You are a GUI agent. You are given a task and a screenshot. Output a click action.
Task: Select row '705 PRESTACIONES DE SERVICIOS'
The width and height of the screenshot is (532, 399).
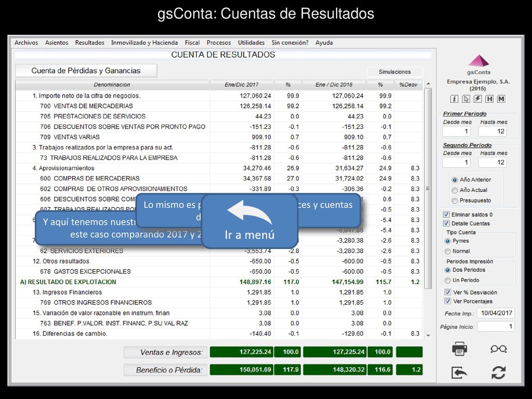click(x=219, y=116)
